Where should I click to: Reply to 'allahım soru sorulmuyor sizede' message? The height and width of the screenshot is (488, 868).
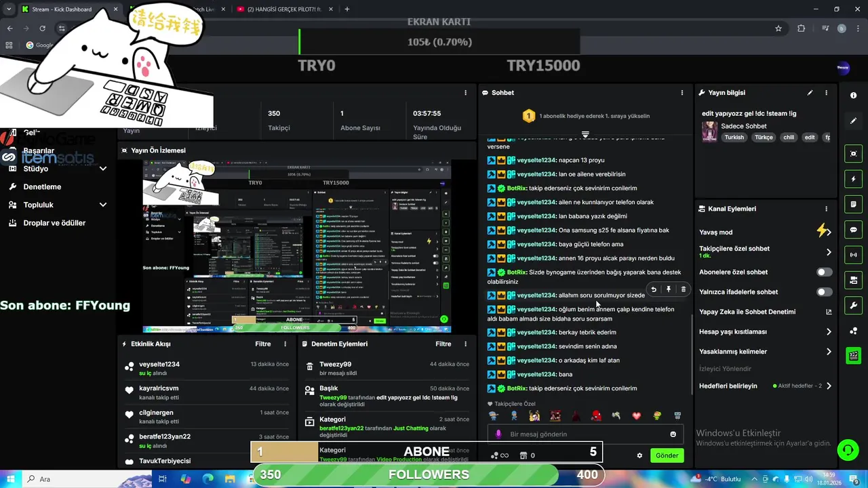[654, 289]
